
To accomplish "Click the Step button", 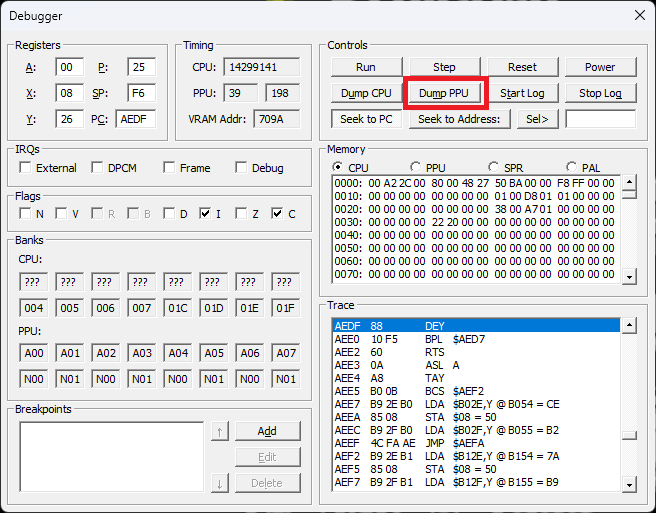I will [x=444, y=67].
